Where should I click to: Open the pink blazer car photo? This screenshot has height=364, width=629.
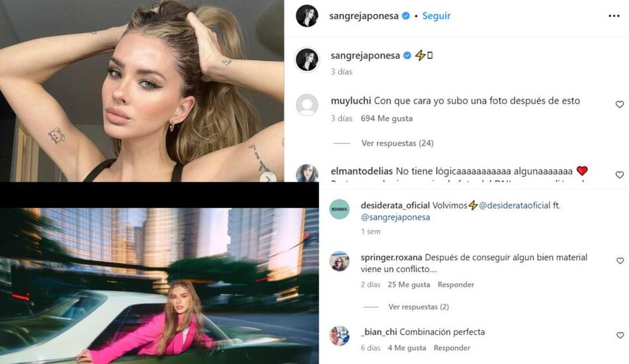pyautogui.click(x=160, y=286)
